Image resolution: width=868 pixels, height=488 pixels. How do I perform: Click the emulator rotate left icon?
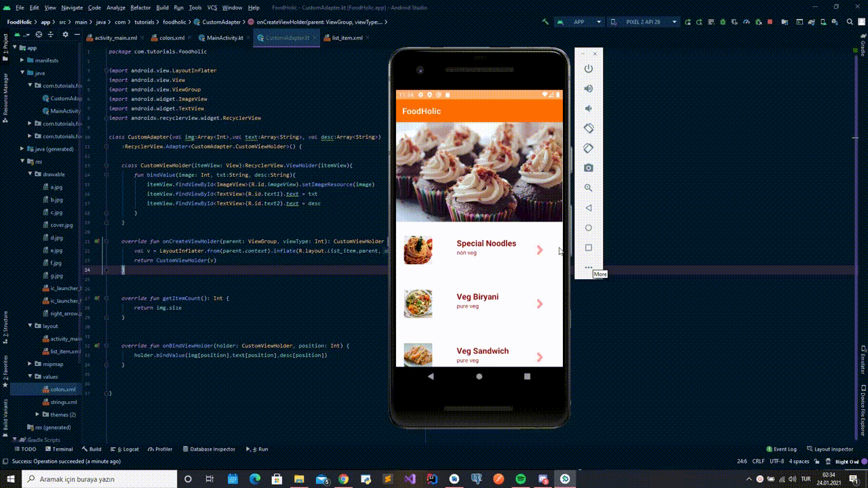click(589, 128)
